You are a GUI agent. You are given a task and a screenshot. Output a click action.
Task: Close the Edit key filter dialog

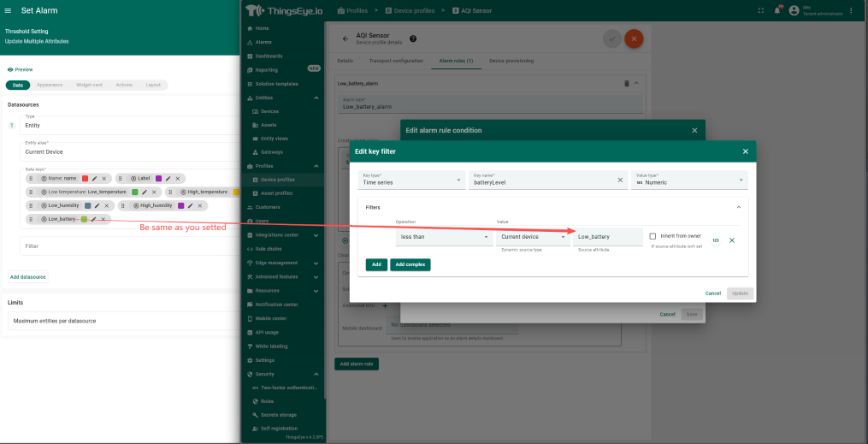[x=745, y=151]
